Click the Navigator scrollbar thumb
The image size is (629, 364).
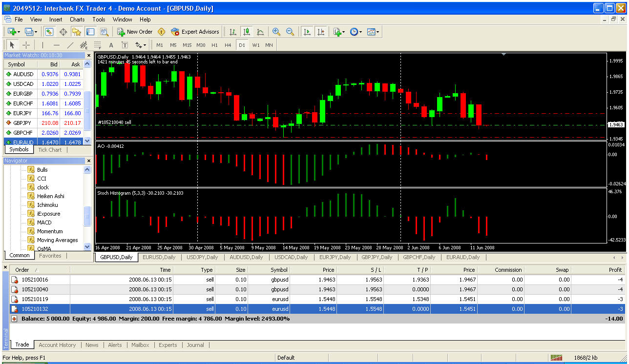(87, 217)
